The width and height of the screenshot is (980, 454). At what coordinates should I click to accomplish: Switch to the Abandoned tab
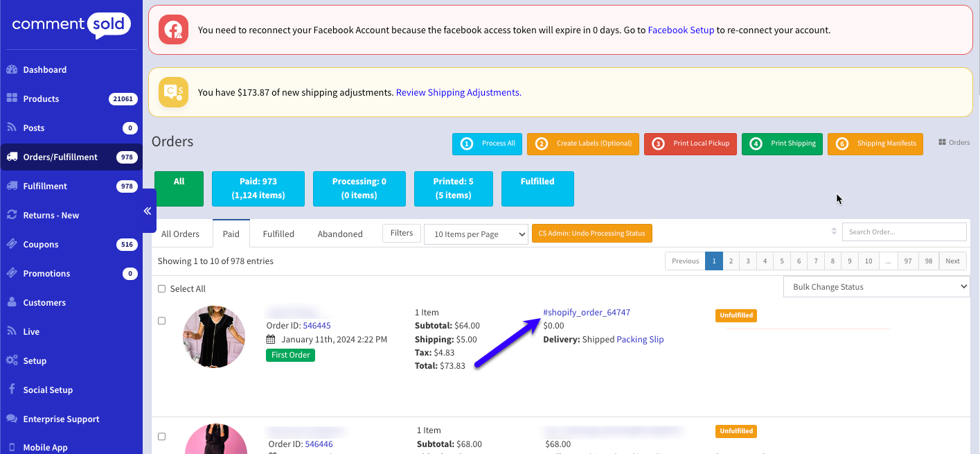(x=340, y=234)
